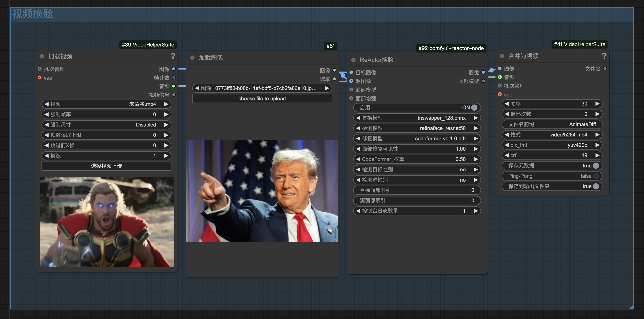644x319 pixels.
Task: Toggle the 启用 ON switch in ReActor
Action: pos(474,108)
